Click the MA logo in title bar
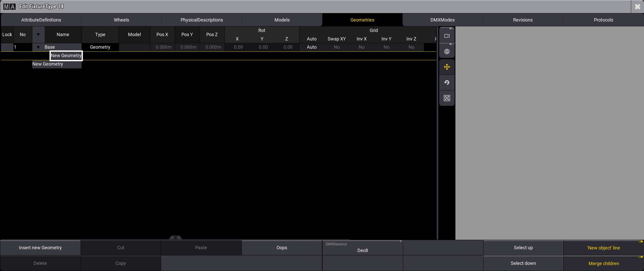644x271 pixels. [9, 7]
